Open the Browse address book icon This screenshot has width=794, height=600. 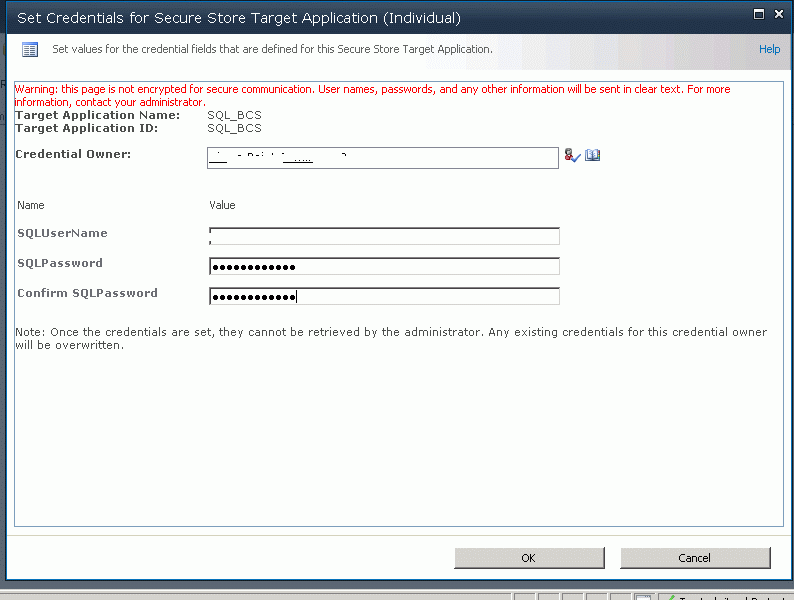592,155
